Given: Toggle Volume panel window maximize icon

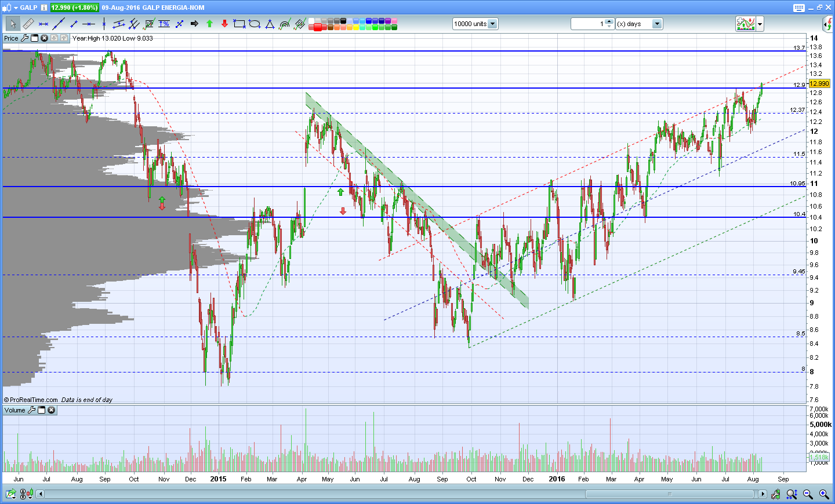Looking at the screenshot, I should point(42,410).
